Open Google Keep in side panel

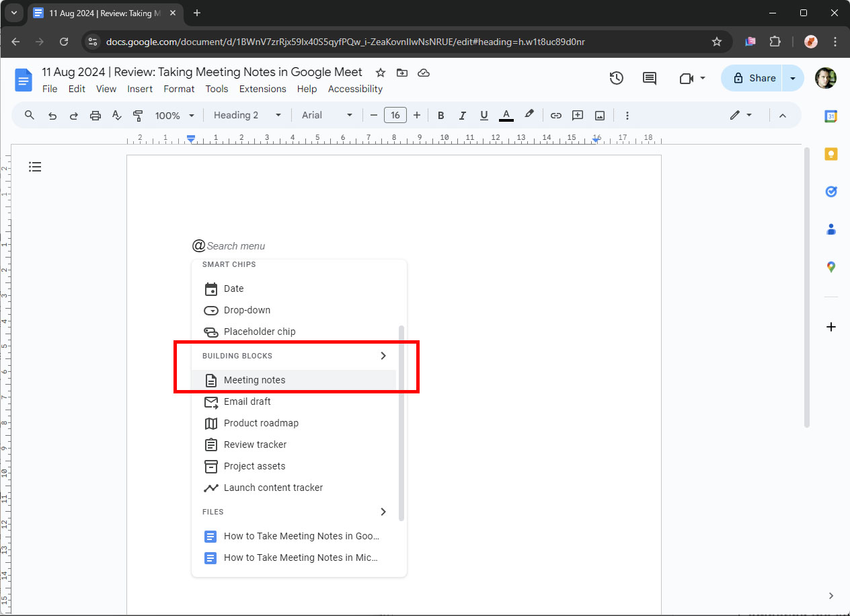pyautogui.click(x=831, y=154)
